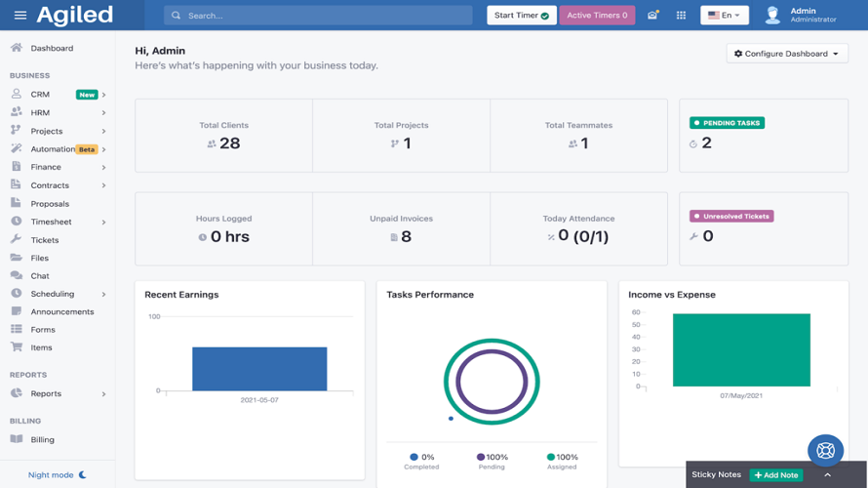Click the Tickets wrench icon in sidebar
This screenshot has width=868, height=488.
(16, 239)
